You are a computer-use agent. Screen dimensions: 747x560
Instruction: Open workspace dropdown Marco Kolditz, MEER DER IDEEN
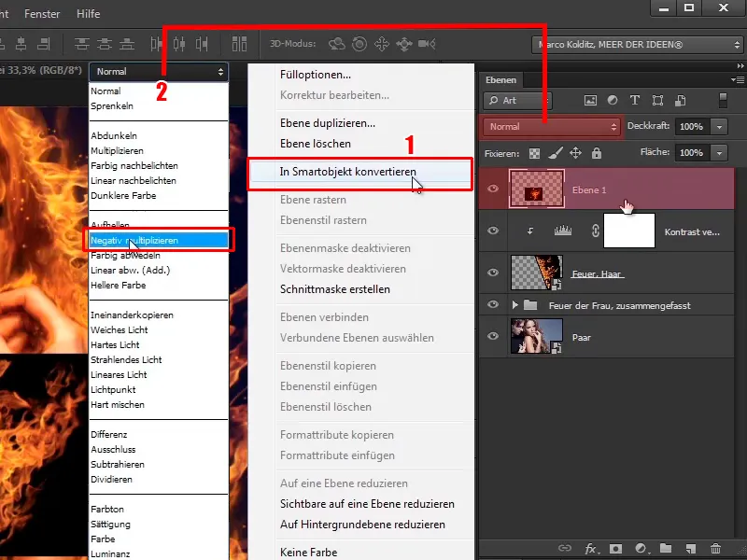(638, 45)
